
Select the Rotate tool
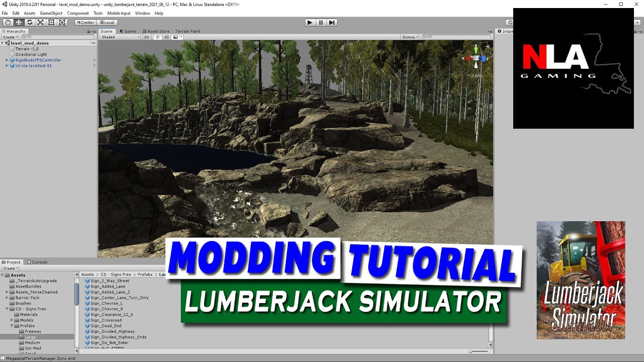[x=30, y=22]
